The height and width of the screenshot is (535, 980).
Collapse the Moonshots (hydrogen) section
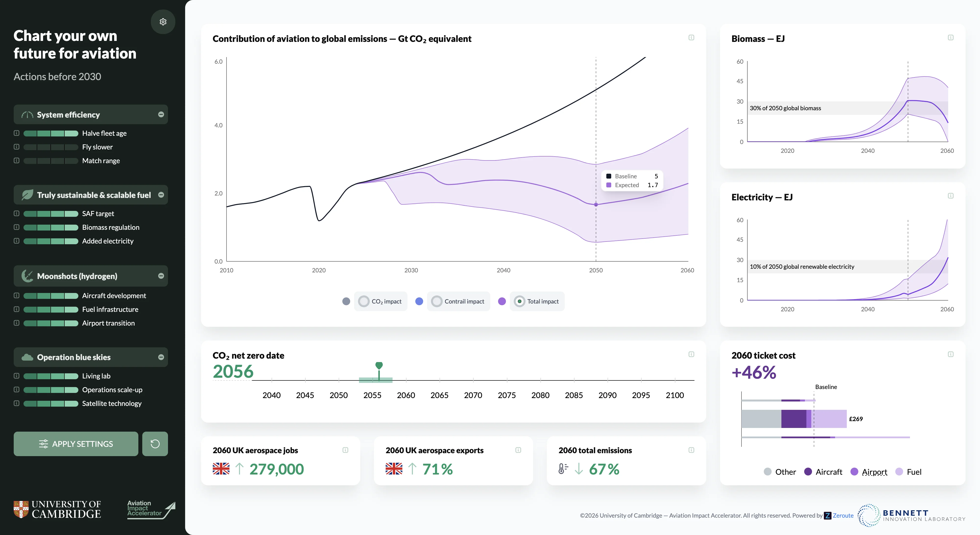(x=161, y=276)
